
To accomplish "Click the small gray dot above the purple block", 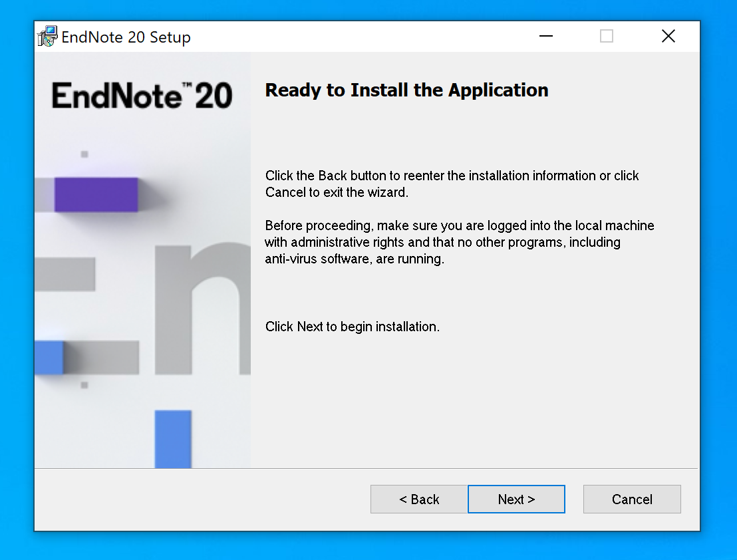I will (84, 154).
